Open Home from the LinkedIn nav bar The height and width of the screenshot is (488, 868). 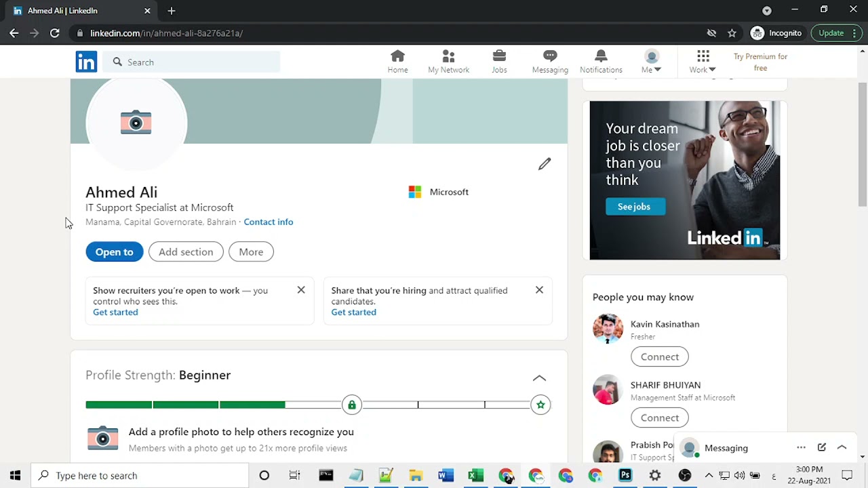pos(397,62)
